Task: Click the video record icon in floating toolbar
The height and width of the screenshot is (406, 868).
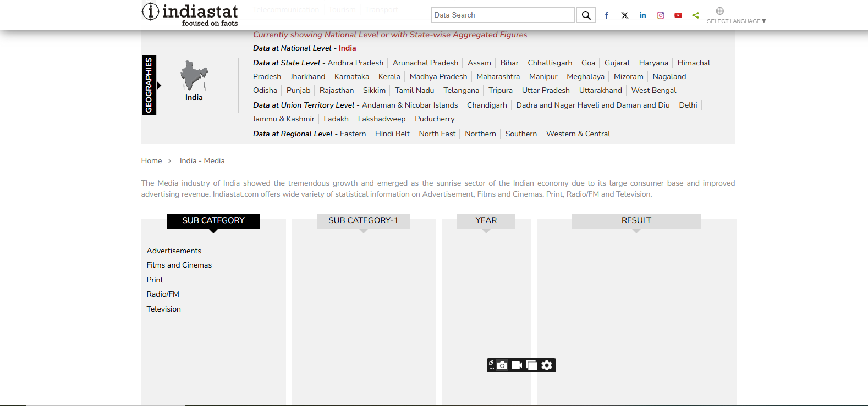Action: point(517,365)
